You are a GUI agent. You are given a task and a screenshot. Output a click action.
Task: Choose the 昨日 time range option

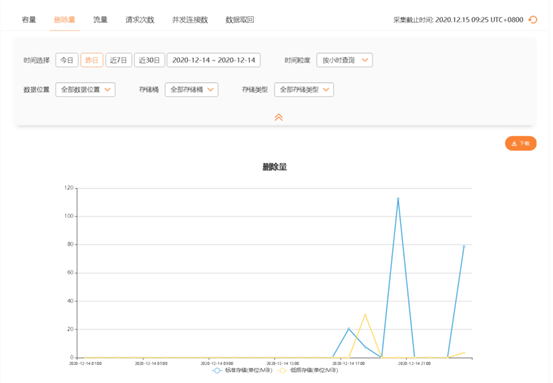pos(92,60)
